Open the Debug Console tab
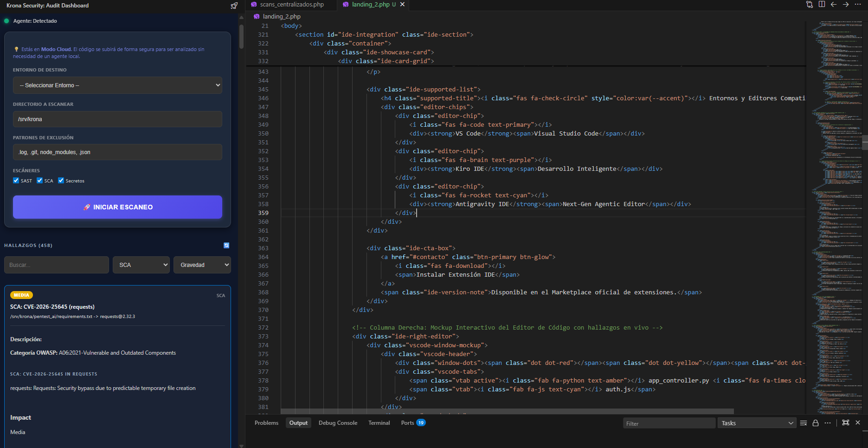This screenshot has height=448, width=868. click(338, 423)
